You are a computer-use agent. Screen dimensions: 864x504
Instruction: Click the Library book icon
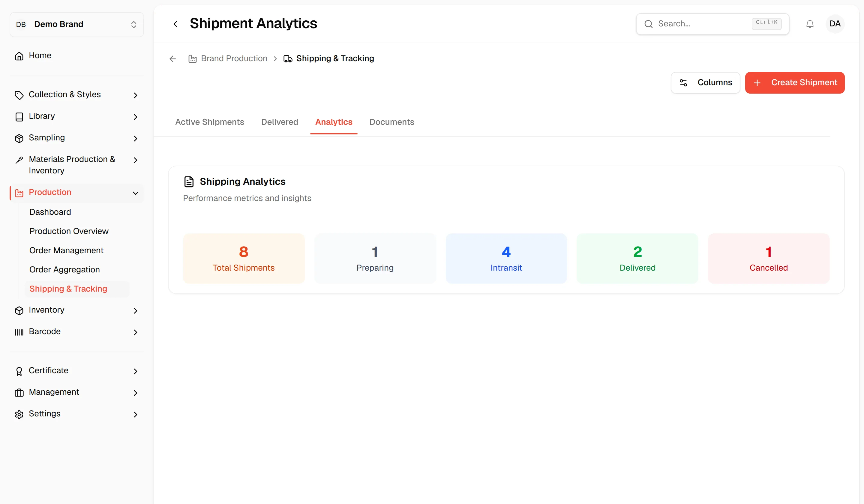19,117
